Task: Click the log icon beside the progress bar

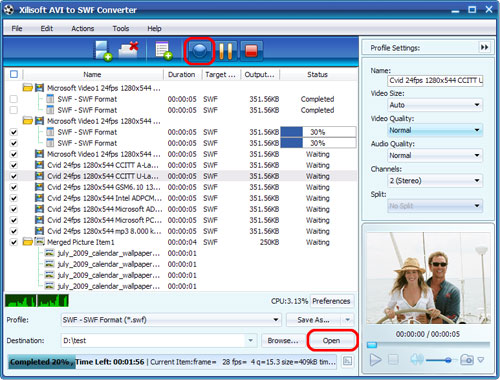Action: (x=347, y=361)
